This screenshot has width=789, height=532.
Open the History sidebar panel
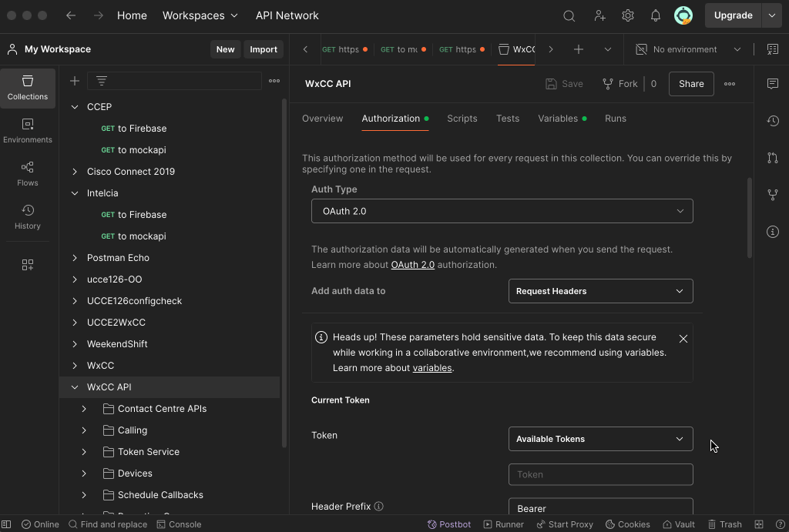click(28, 217)
